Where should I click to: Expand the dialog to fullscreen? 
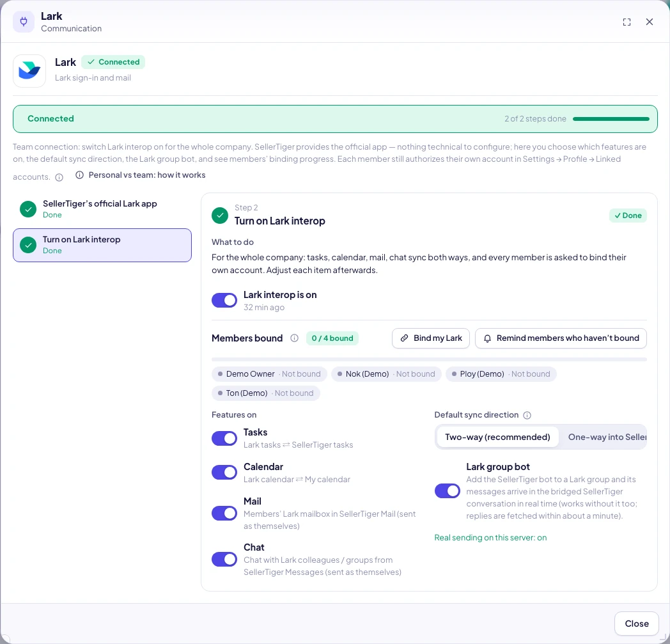[627, 22]
